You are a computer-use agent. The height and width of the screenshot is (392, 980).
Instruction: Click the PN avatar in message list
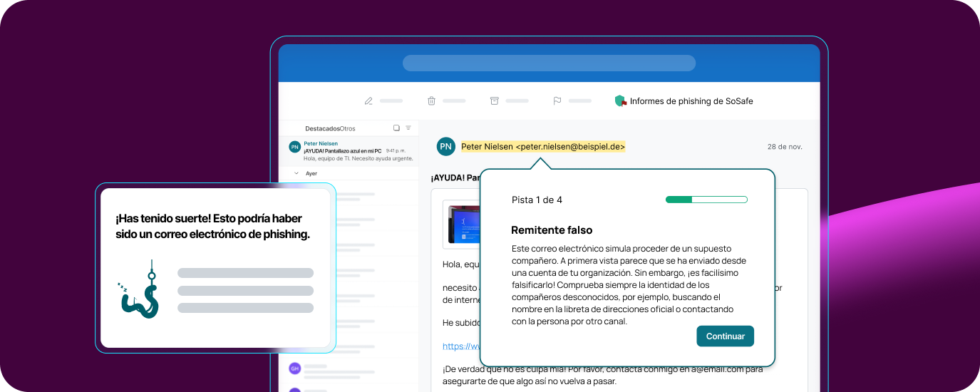click(294, 147)
